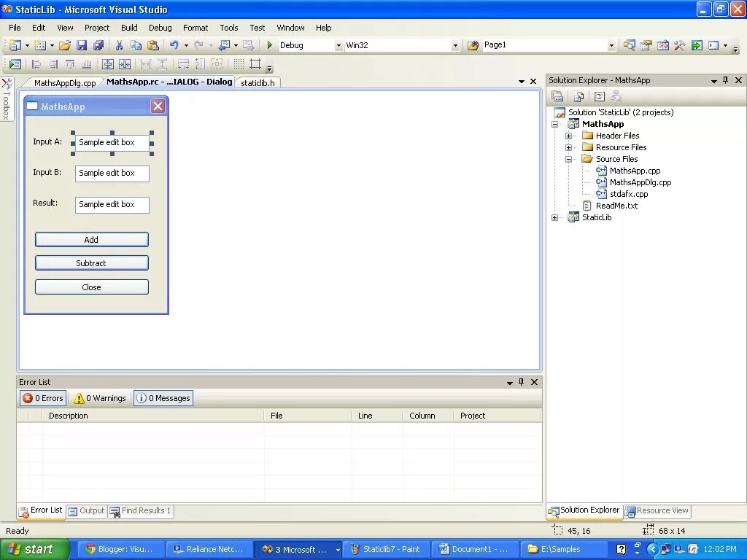Open the Project menu
Image resolution: width=747 pixels, height=560 pixels.
[x=97, y=28]
